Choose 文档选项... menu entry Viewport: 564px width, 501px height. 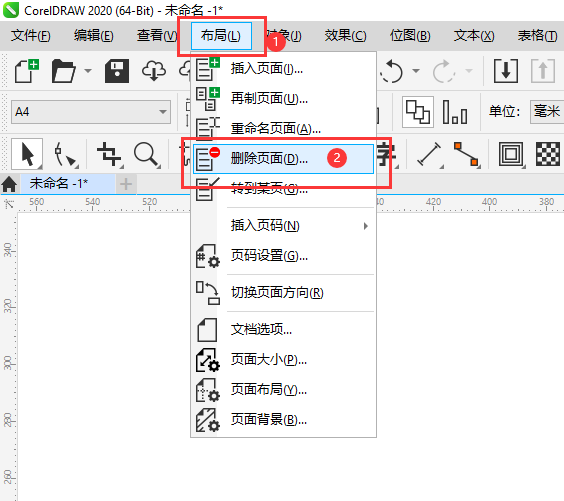tap(283, 329)
